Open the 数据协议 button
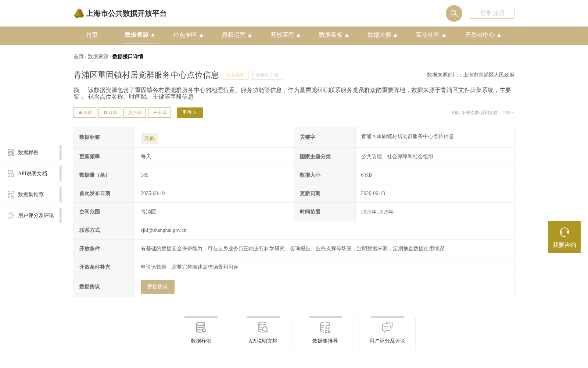The image size is (588, 368). pos(158,287)
